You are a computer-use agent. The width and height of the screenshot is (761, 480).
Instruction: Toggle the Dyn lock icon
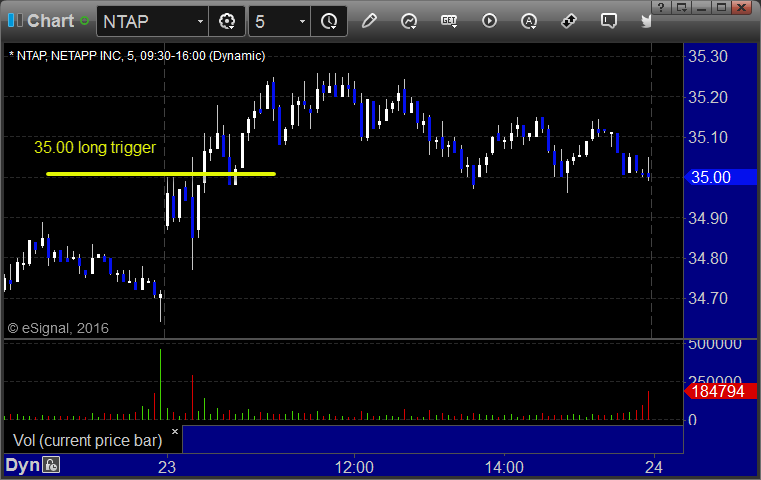[x=51, y=465]
